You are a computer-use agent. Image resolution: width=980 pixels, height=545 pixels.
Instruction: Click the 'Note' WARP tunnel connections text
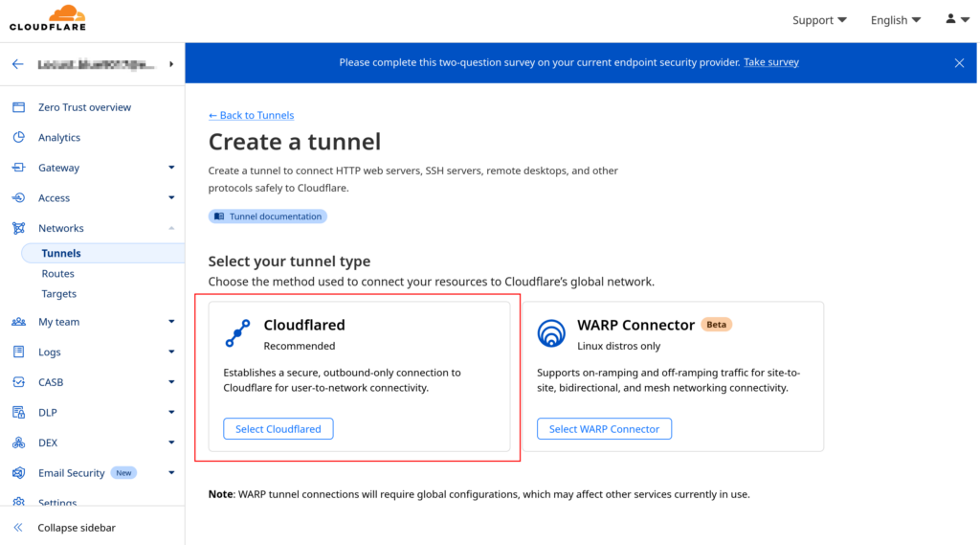479,494
